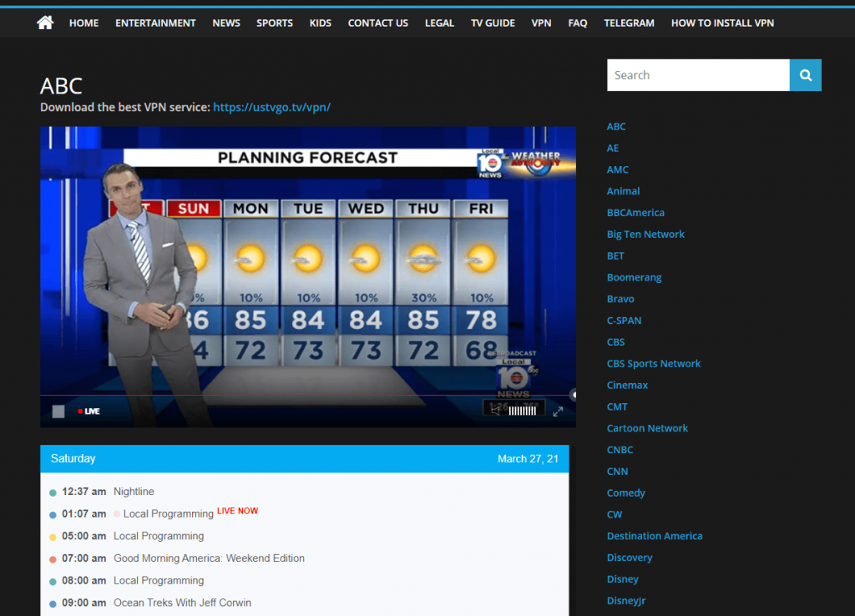Open the AMC channel
The height and width of the screenshot is (616, 855).
[x=618, y=169]
